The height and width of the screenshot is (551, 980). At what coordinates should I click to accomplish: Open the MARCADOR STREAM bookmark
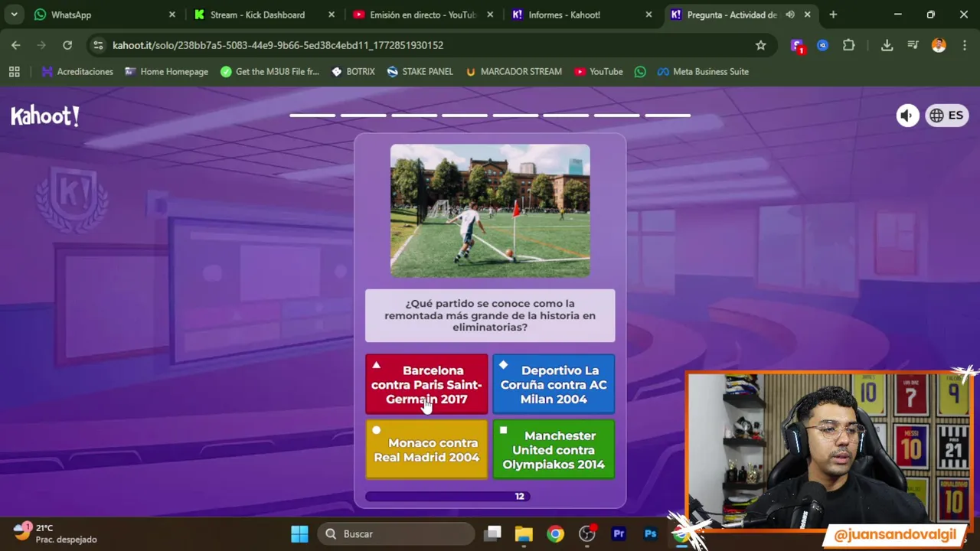(513, 71)
